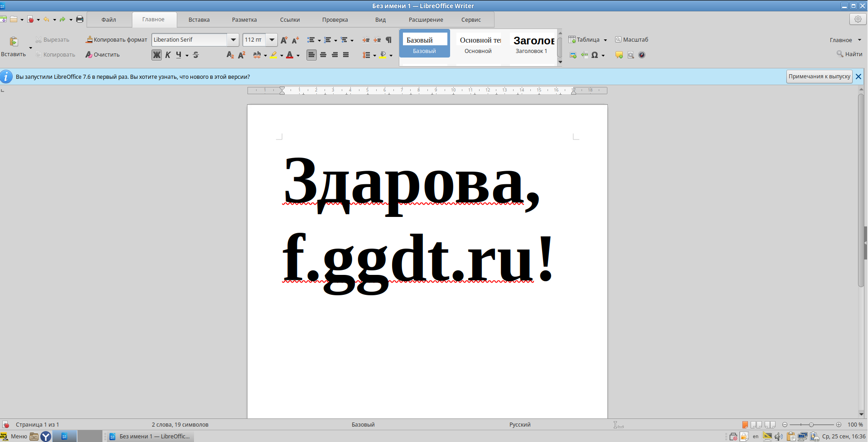The width and height of the screenshot is (868, 442).
Task: Open the Файл tab
Action: pyautogui.click(x=109, y=19)
